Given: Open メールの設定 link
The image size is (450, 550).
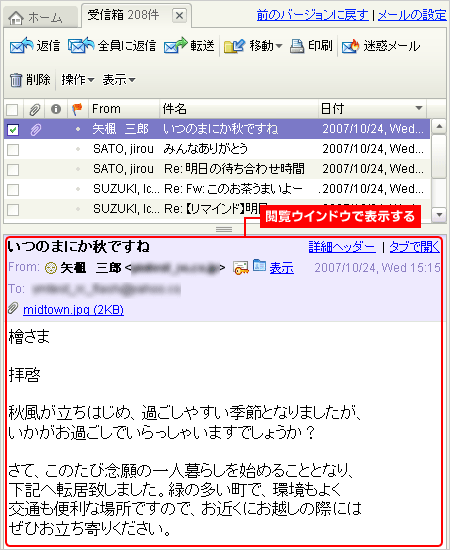Looking at the screenshot, I should 412,15.
